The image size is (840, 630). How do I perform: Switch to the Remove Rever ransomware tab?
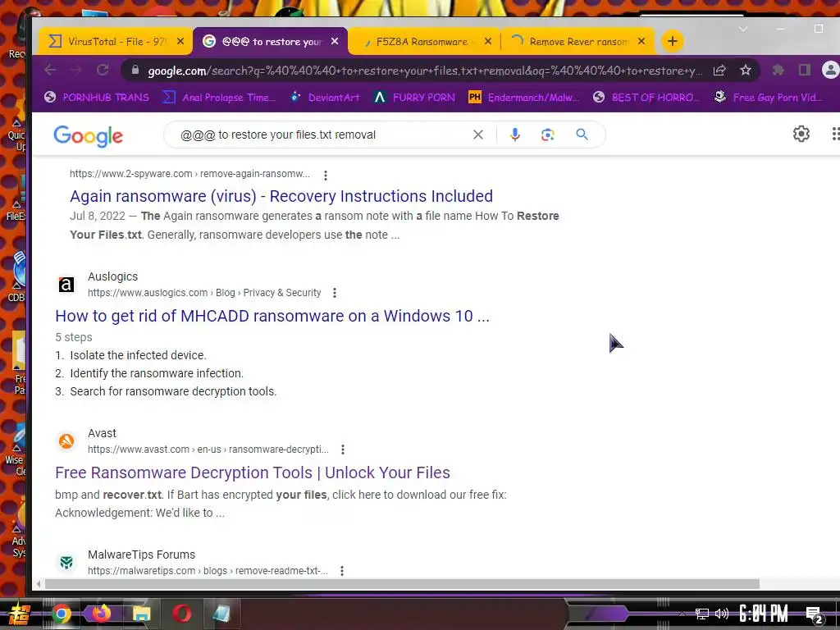[577, 41]
